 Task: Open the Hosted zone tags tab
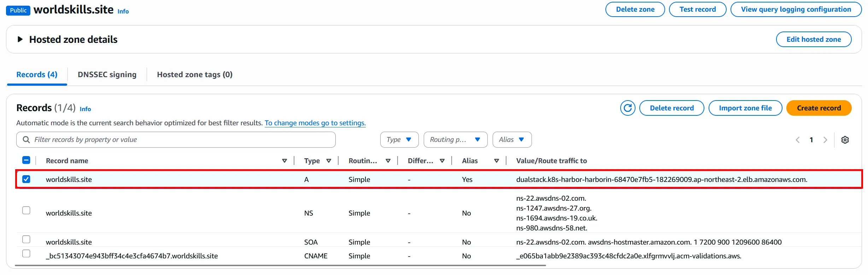[195, 75]
